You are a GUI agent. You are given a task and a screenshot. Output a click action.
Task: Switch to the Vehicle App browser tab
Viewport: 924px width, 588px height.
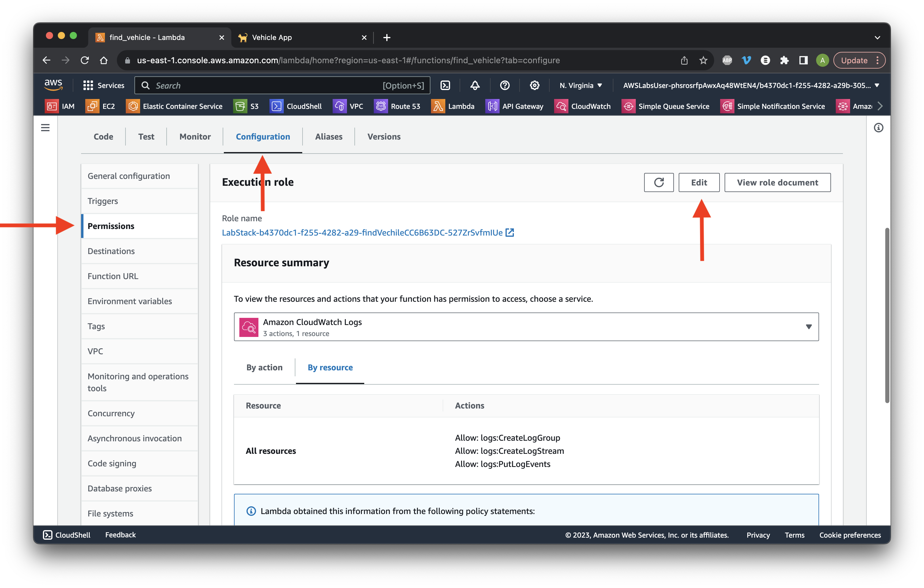click(303, 38)
